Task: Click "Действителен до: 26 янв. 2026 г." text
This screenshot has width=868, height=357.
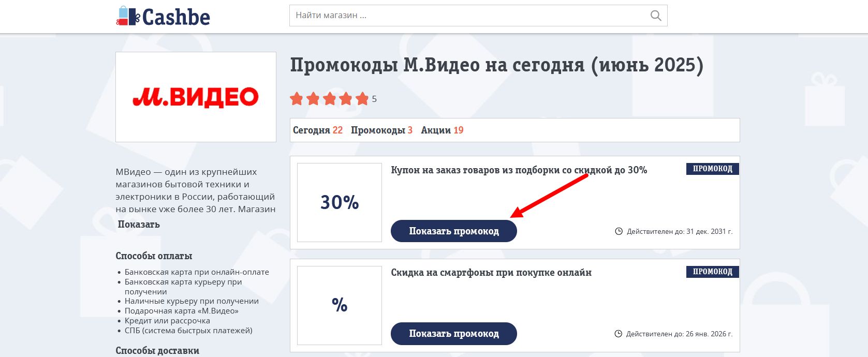Action: pyautogui.click(x=680, y=334)
